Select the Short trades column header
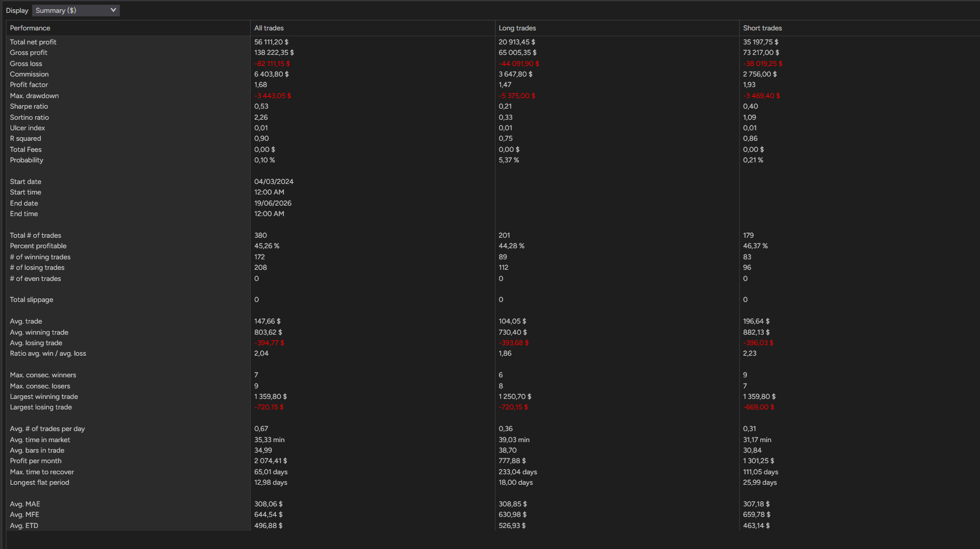This screenshot has width=980, height=549. tap(762, 28)
